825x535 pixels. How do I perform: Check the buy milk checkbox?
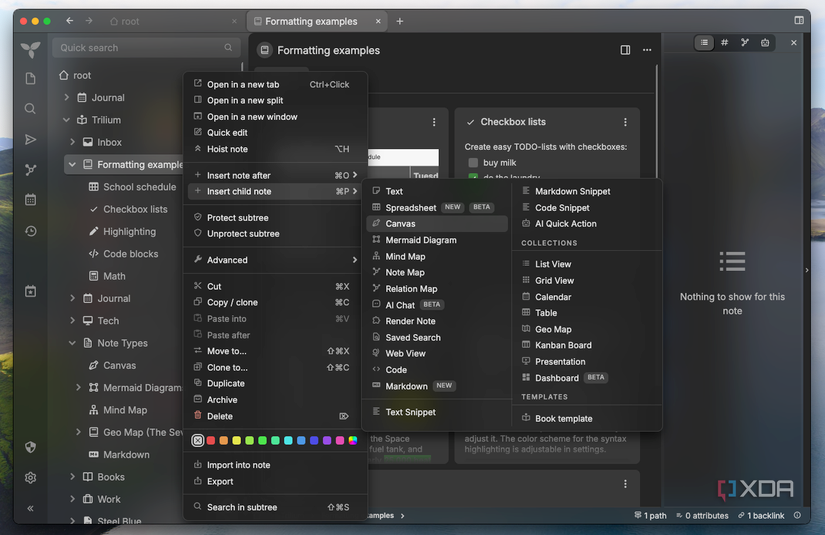(x=473, y=163)
